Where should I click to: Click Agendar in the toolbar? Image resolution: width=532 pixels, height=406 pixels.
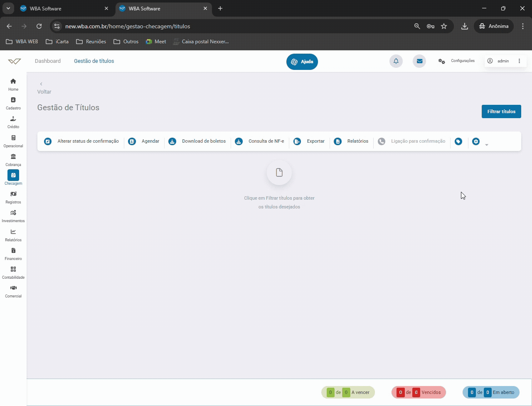[144, 141]
